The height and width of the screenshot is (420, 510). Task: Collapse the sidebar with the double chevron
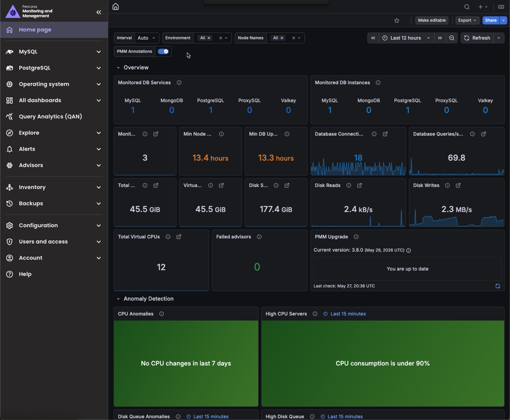click(x=99, y=13)
